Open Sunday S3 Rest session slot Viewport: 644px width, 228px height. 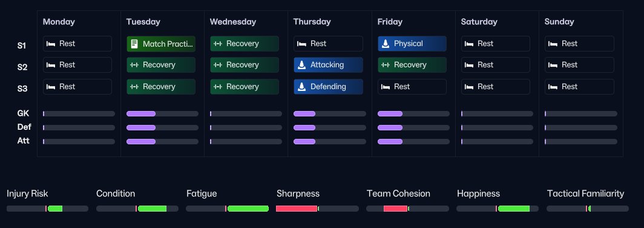579,87
